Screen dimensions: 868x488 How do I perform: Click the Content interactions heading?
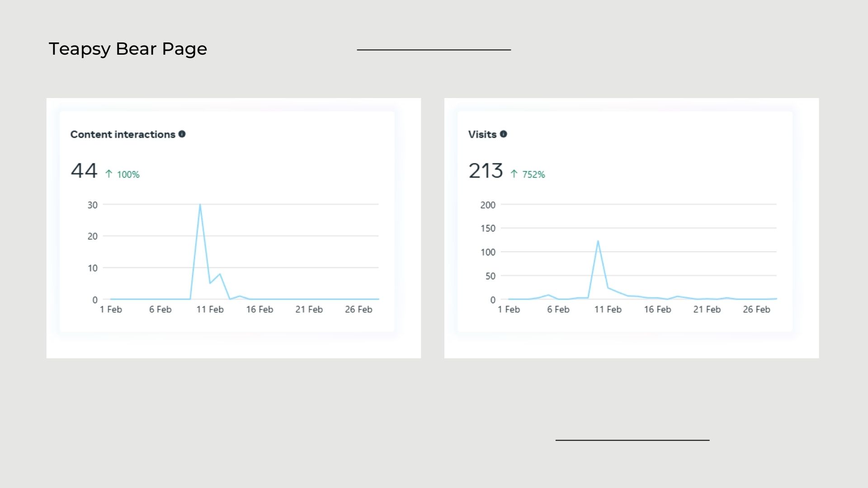coord(123,135)
